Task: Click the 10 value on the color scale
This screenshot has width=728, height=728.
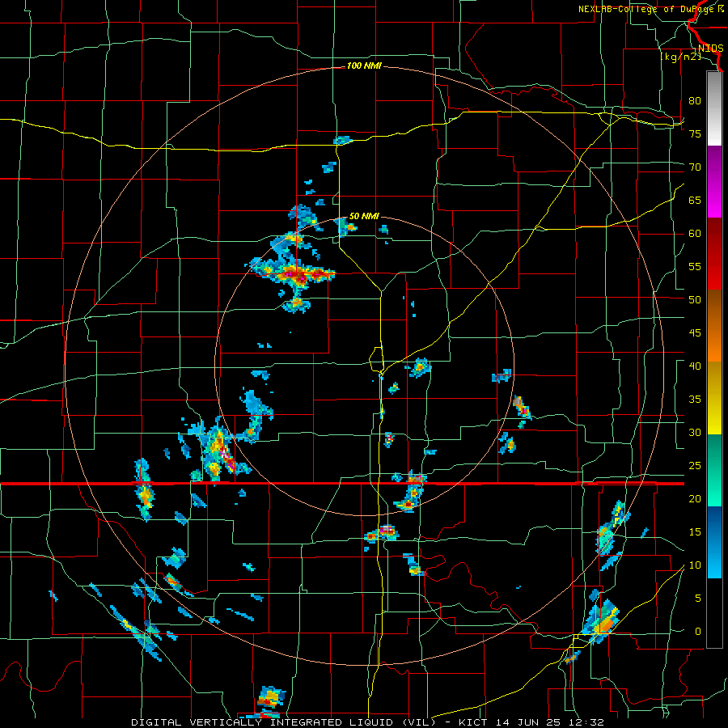Action: (695, 565)
